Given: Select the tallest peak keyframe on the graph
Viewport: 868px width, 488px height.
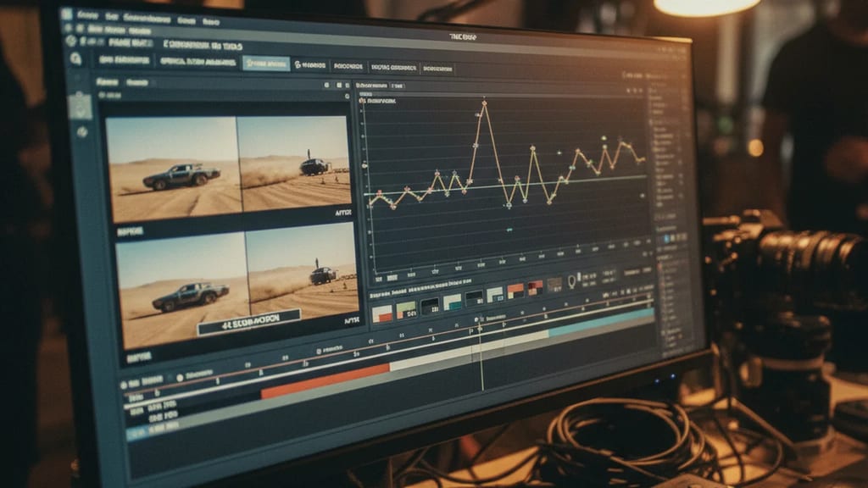Looking at the screenshot, I should [x=484, y=103].
